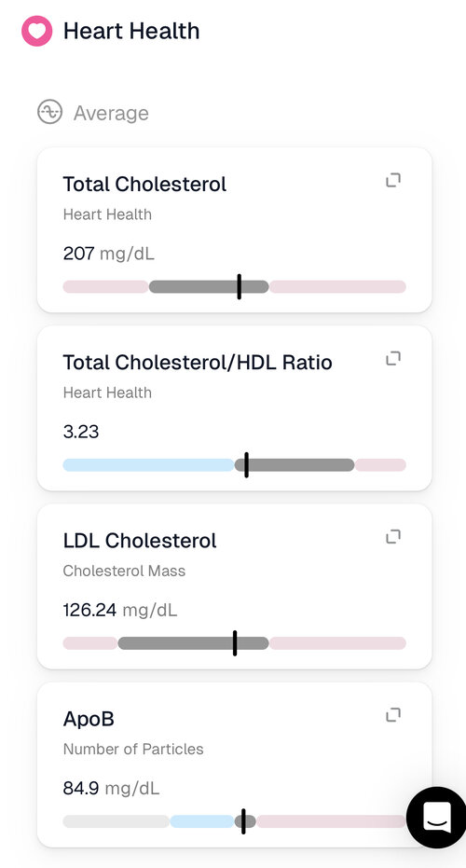Select the Total Cholesterol/HDL Ratio title
Screen dimensions: 466x868
198,362
